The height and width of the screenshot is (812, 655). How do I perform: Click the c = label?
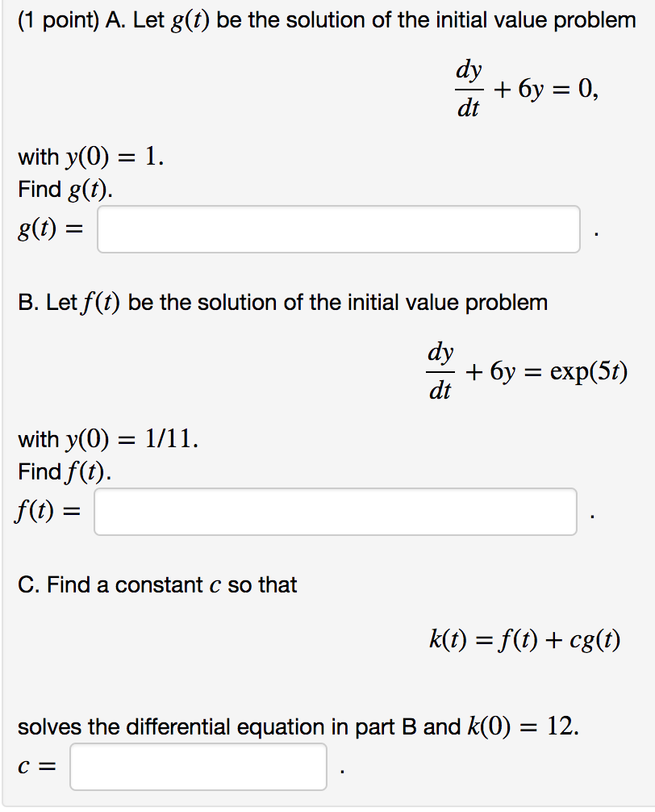37,765
